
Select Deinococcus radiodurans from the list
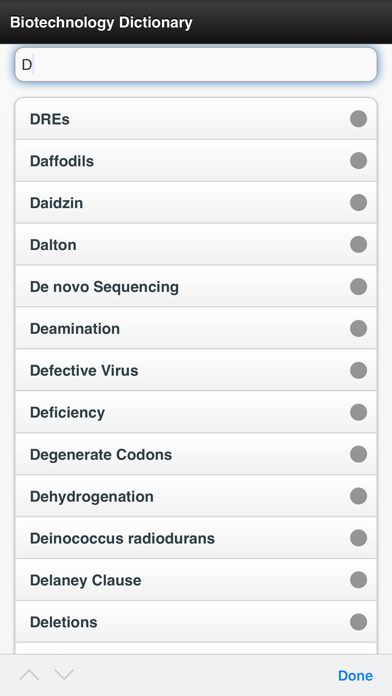pos(196,538)
